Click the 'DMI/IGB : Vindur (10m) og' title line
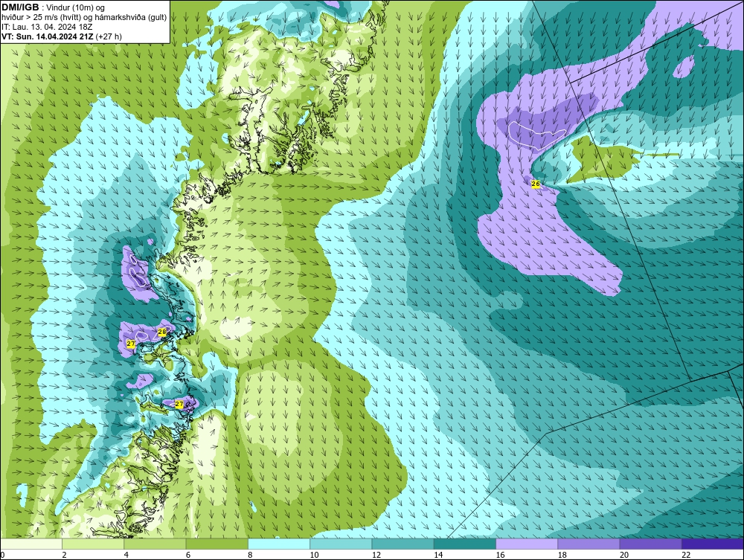 point(54,7)
